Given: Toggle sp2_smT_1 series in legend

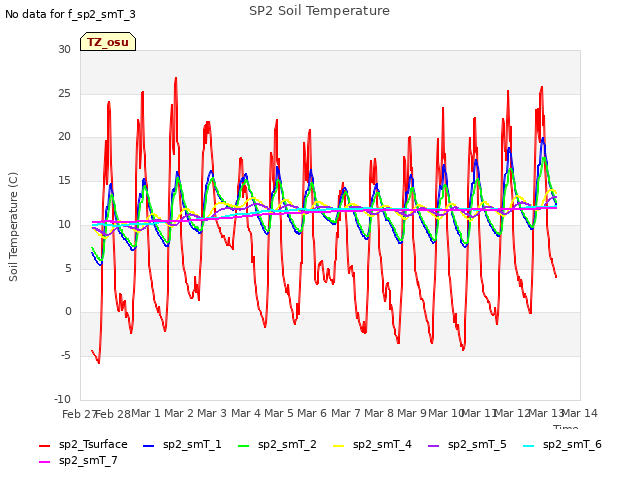Looking at the screenshot, I should (x=182, y=444).
